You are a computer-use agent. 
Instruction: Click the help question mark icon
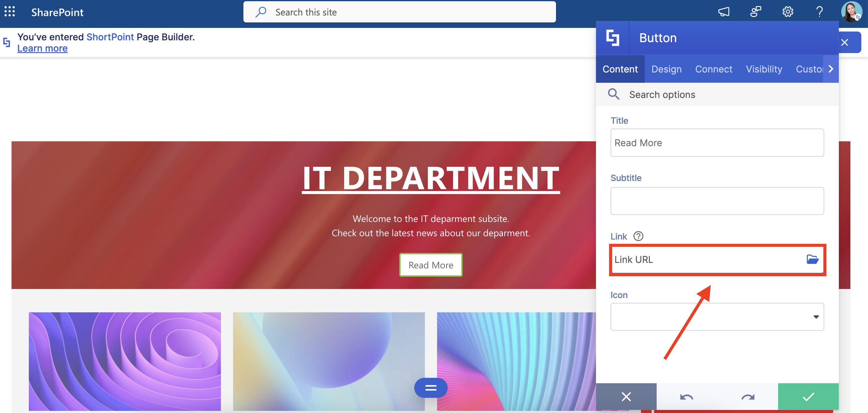[x=819, y=12]
